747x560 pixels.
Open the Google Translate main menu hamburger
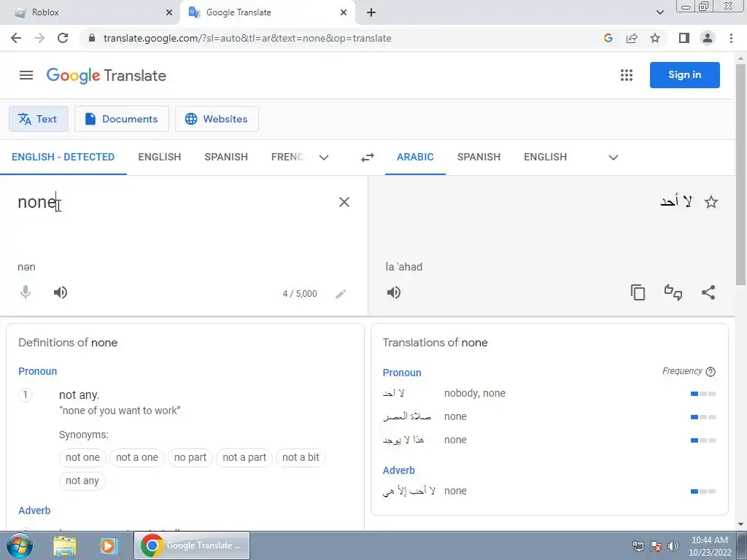pos(26,75)
